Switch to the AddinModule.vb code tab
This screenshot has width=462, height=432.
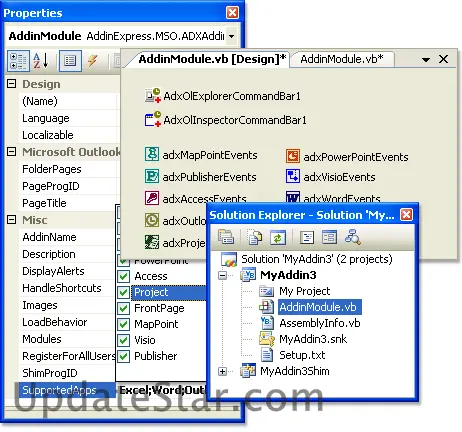[342, 59]
